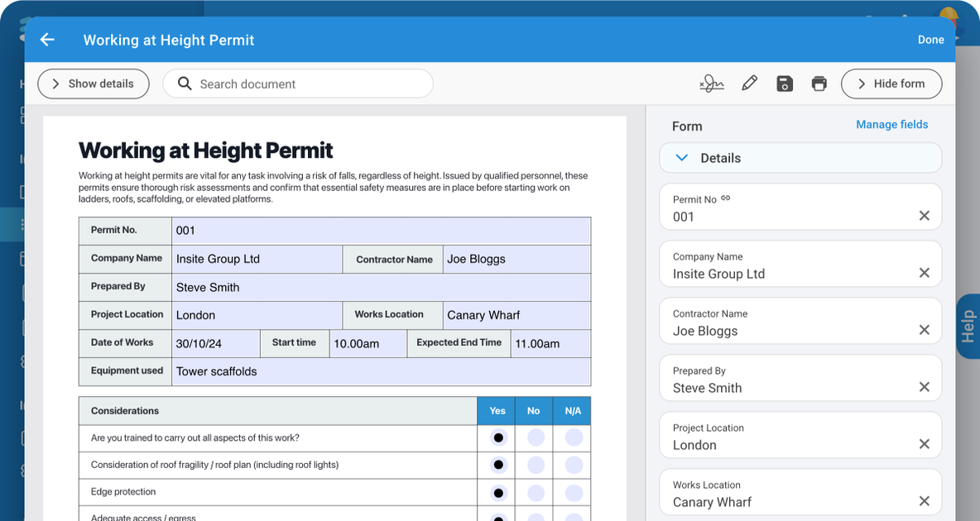Screen dimensions: 980x521
Task: Go back using the header arrow icon
Action: pyautogui.click(x=46, y=39)
